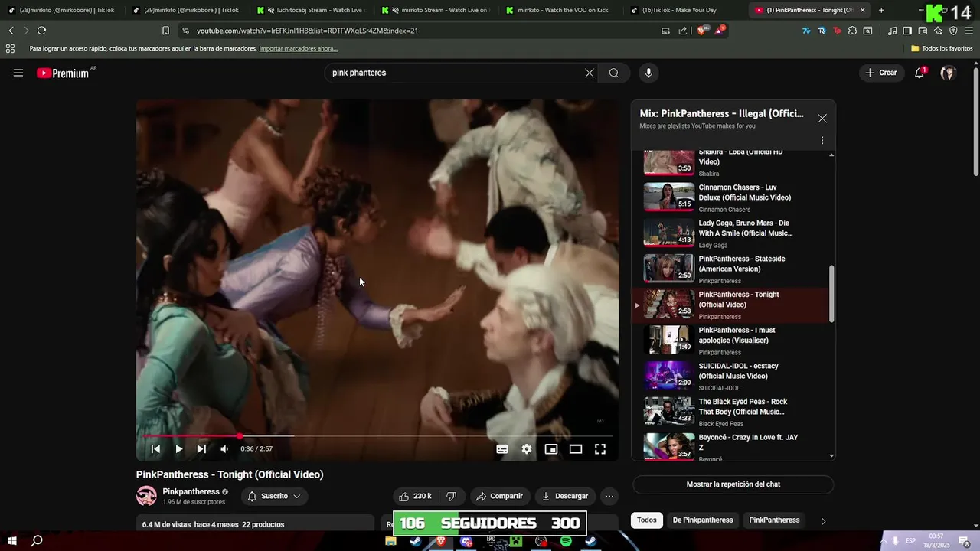The height and width of the screenshot is (551, 980).
Task: Open browser extensions puzzle icon
Action: (852, 31)
